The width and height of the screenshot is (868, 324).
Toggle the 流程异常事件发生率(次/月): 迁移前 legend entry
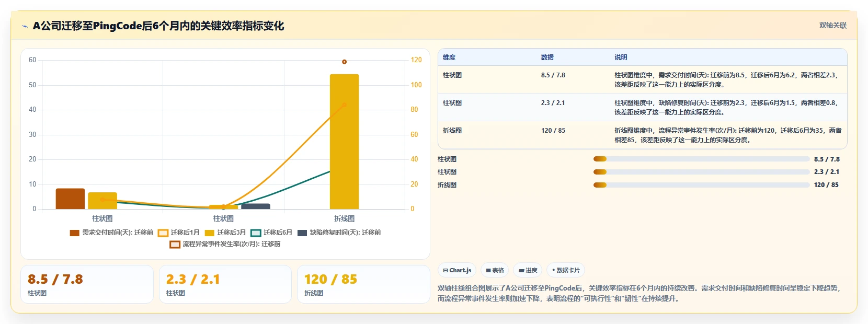[x=225, y=244]
